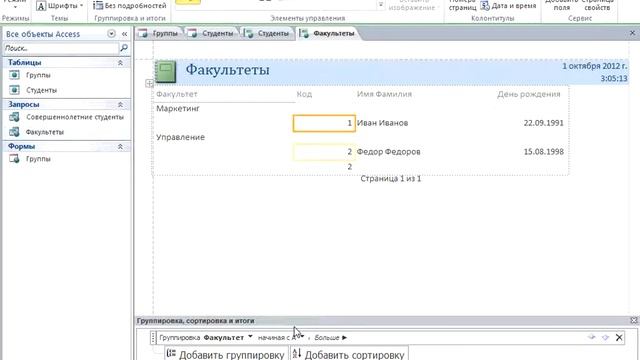This screenshot has width=640, height=360.
Task: Close the current document tab with X
Action: pyautogui.click(x=633, y=33)
